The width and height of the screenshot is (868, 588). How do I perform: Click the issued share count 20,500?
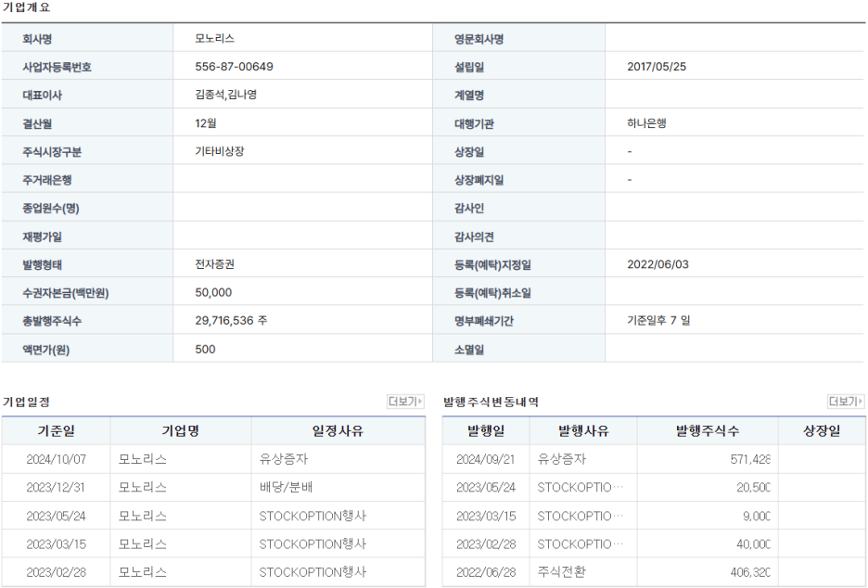753,488
